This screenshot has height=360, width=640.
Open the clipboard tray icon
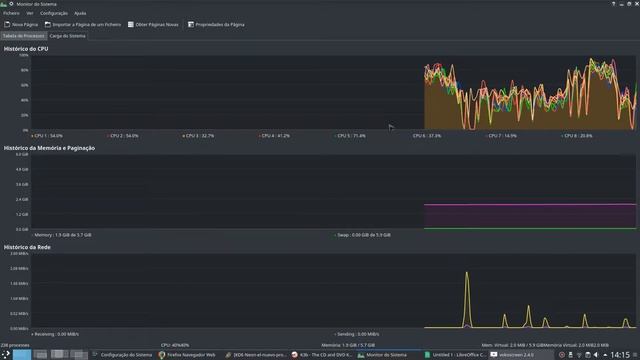587,355
